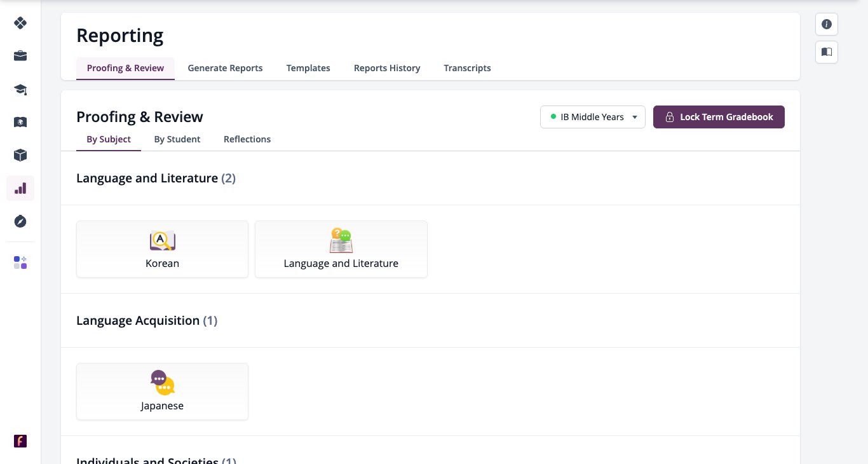
Task: Go to the Reports History tab
Action: 387,68
